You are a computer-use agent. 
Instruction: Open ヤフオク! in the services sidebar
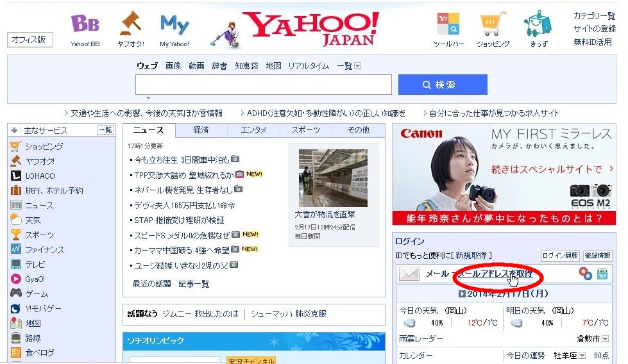click(x=40, y=161)
